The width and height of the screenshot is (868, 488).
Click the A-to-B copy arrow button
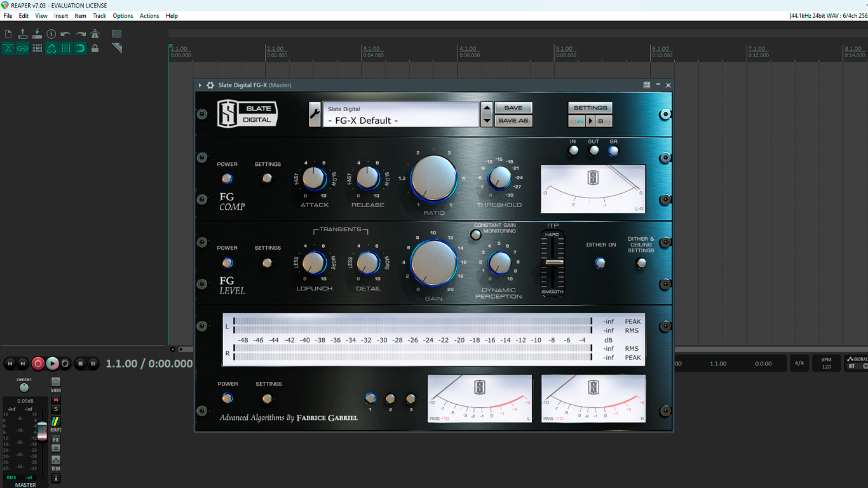pos(590,121)
